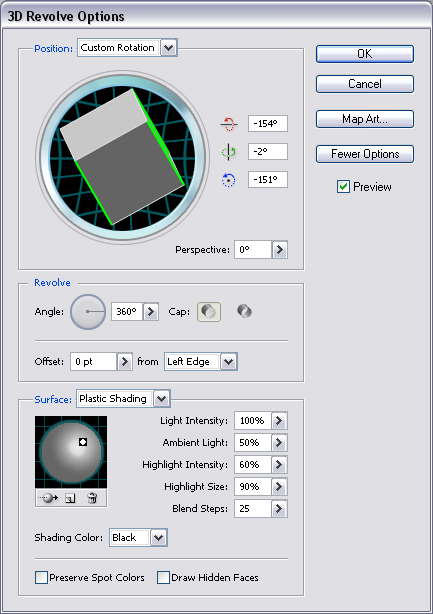Confirm with the OK button
The image size is (433, 614).
(365, 54)
